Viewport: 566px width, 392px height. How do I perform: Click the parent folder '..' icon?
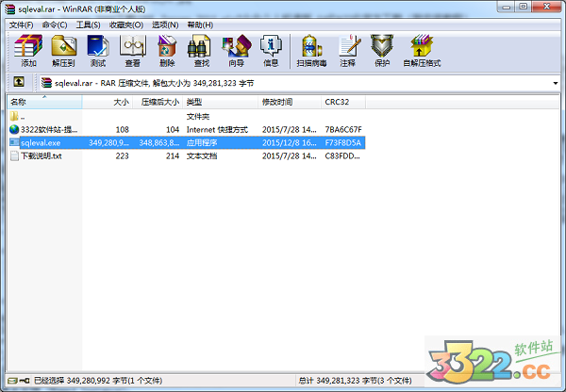tap(14, 116)
